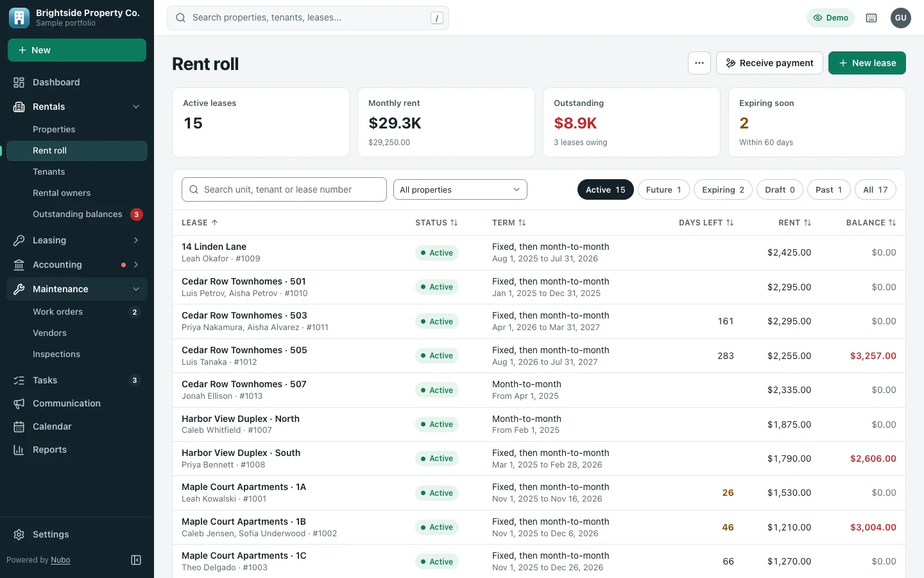Collapse the Rentals section chevron
924x578 pixels.
[136, 107]
